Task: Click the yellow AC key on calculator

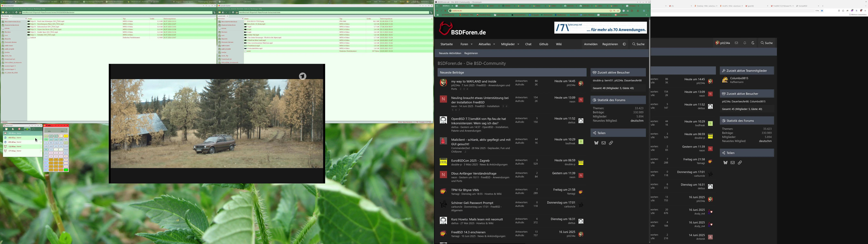Action: coord(66,136)
